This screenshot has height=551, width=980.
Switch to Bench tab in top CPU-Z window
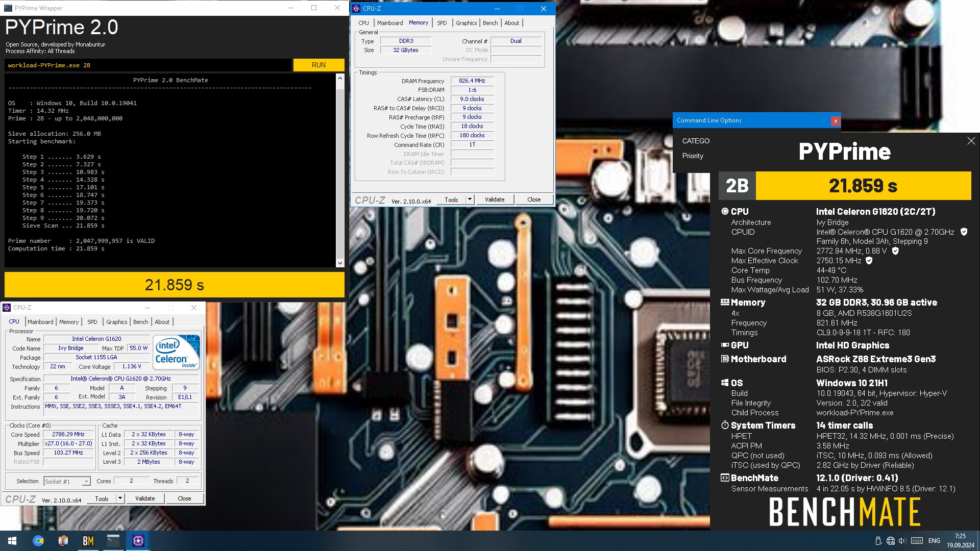[490, 23]
